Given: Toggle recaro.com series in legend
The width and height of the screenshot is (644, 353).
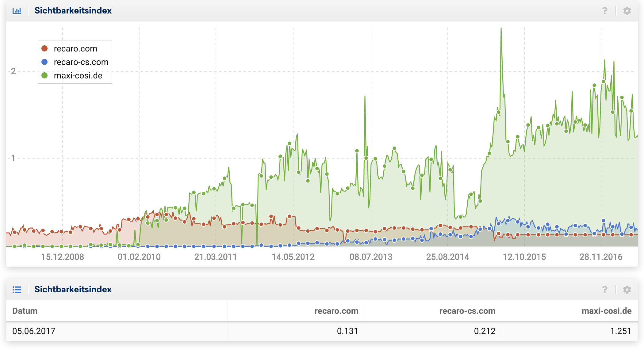Looking at the screenshot, I should (x=75, y=49).
